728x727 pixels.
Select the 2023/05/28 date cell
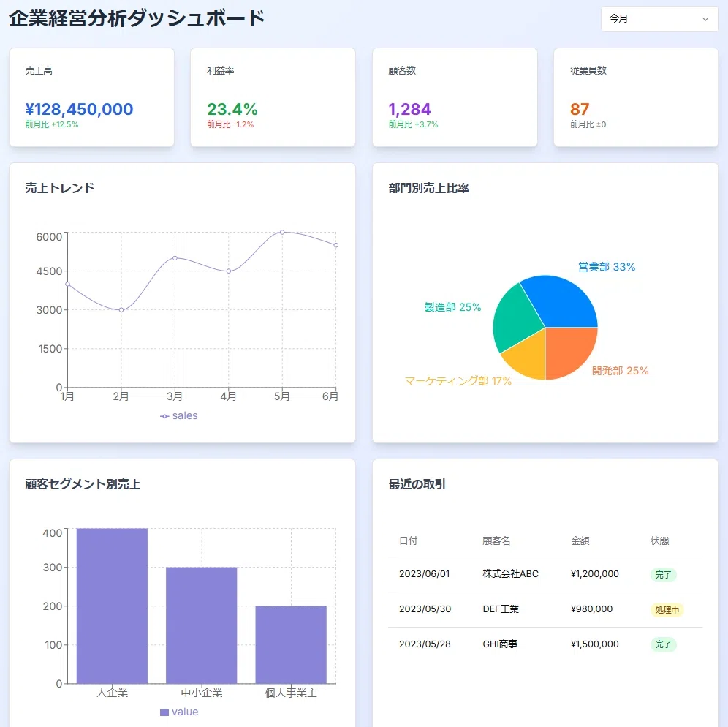pyautogui.click(x=425, y=644)
